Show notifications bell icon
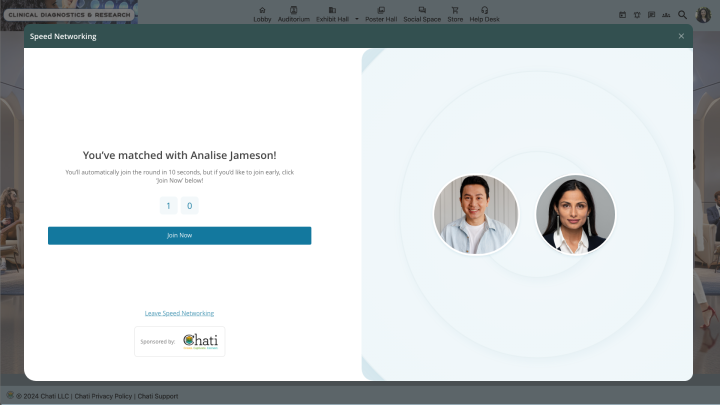Screen dimensions: 720x405 coord(637,15)
